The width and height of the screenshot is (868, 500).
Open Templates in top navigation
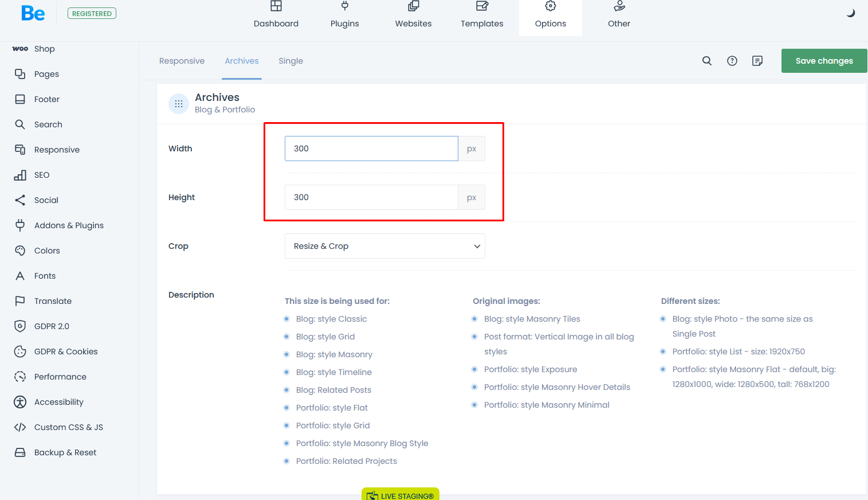pyautogui.click(x=482, y=15)
